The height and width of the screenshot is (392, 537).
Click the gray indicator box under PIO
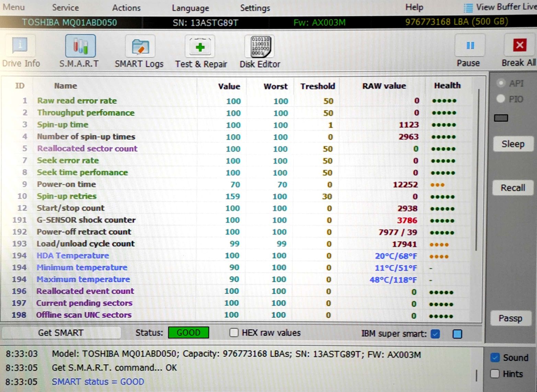(501, 118)
